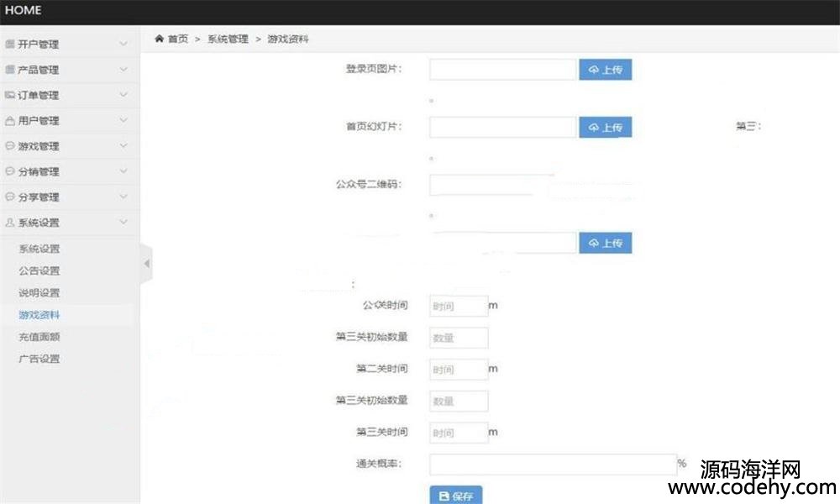Expand the 产品管理 menu chevron
Viewport: 840px width, 504px height.
[x=123, y=70]
